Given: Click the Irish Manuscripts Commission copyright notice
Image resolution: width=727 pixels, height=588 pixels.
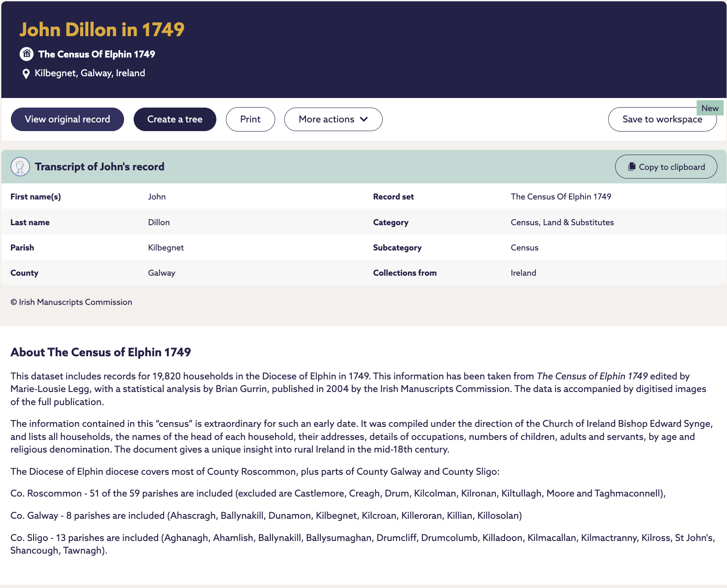Looking at the screenshot, I should pyautogui.click(x=71, y=302).
